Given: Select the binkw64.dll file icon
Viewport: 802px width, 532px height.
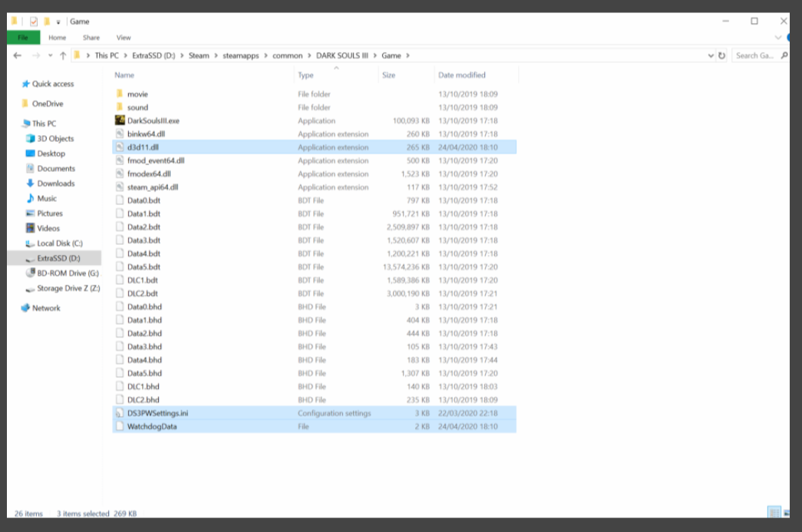Looking at the screenshot, I should point(120,134).
